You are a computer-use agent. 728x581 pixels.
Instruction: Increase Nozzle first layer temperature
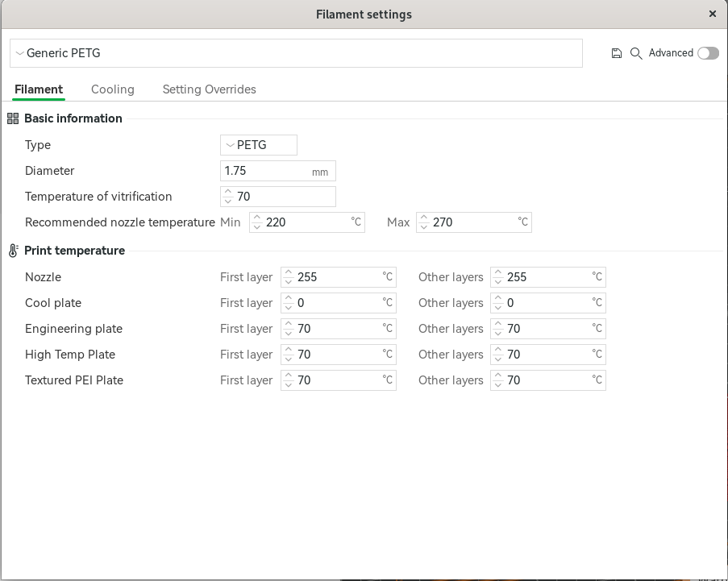[x=289, y=273]
